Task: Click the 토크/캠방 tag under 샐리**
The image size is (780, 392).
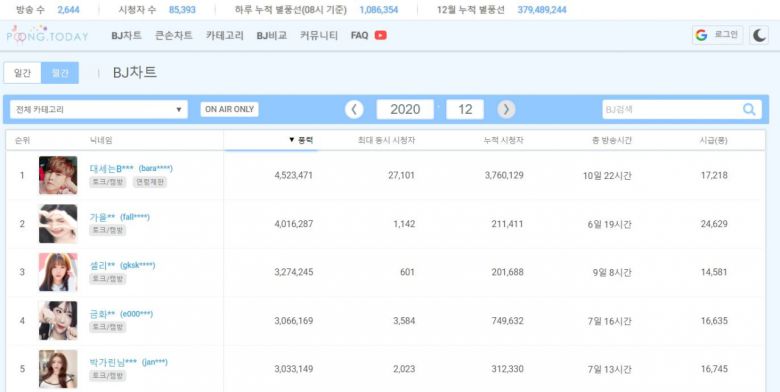Action: (107, 279)
